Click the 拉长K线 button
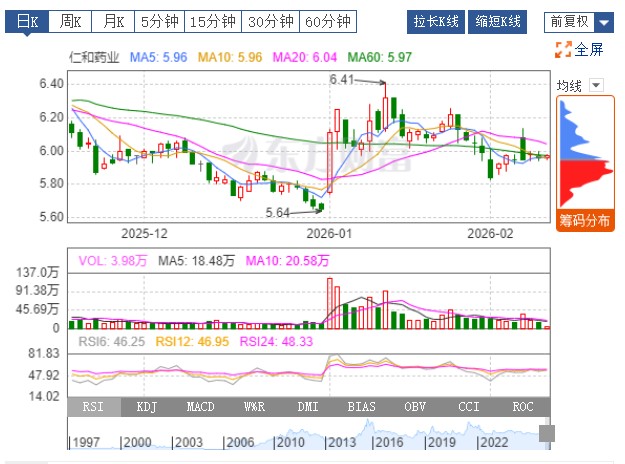625x464 pixels. point(436,22)
